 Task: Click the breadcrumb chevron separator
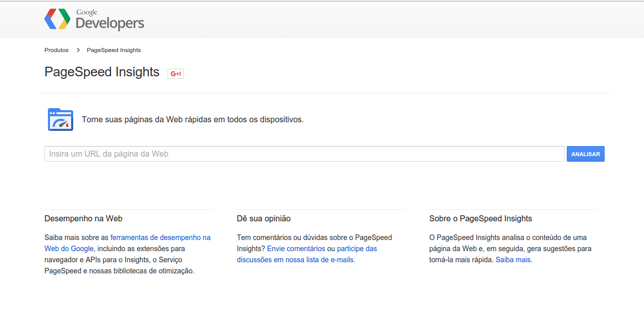(78, 50)
